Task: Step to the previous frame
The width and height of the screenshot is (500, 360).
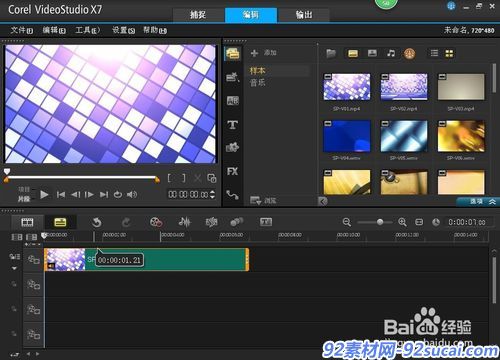Action: coord(76,194)
